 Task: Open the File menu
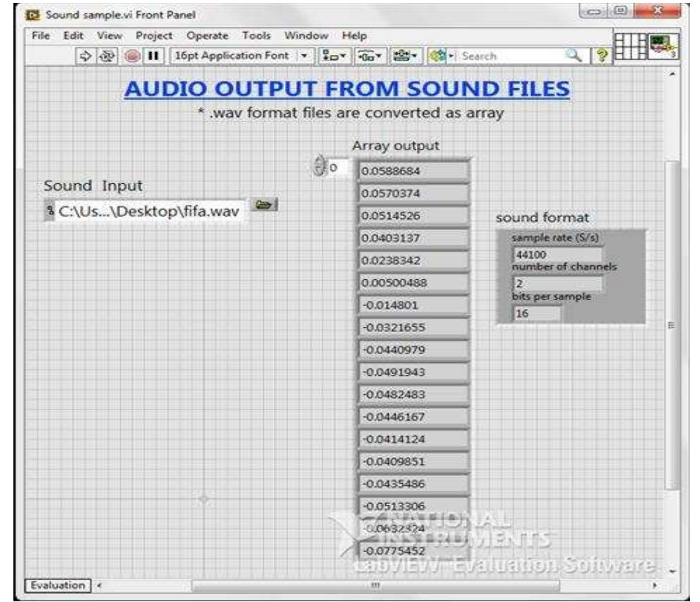click(x=40, y=36)
